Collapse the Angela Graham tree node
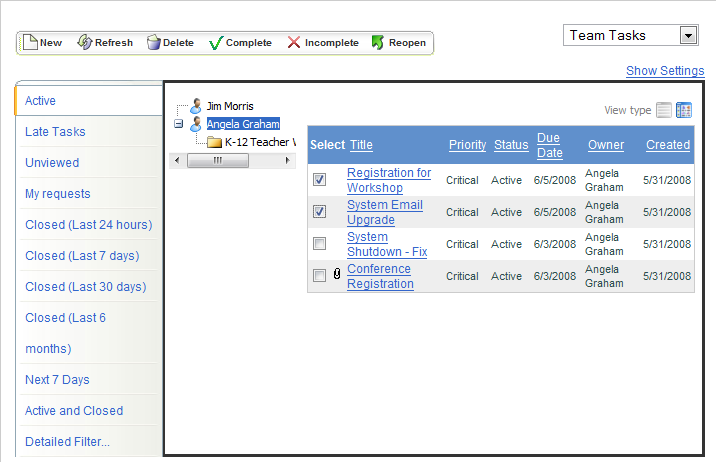716x462 pixels. (179, 125)
